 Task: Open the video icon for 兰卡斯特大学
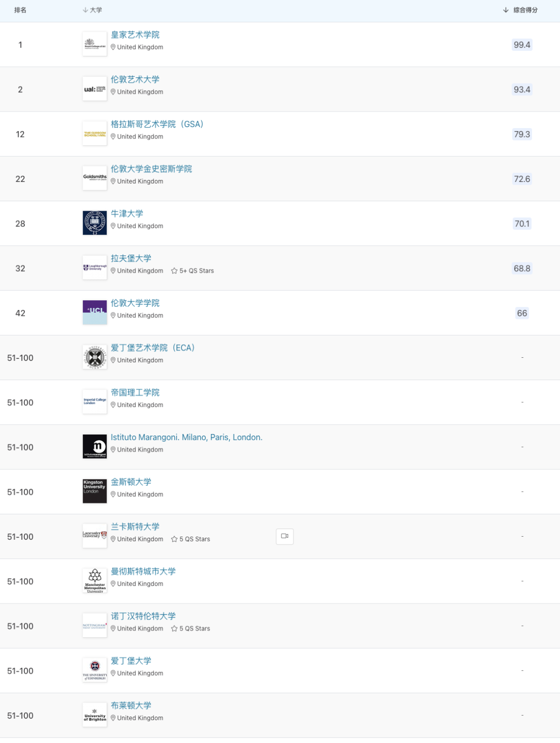(285, 537)
